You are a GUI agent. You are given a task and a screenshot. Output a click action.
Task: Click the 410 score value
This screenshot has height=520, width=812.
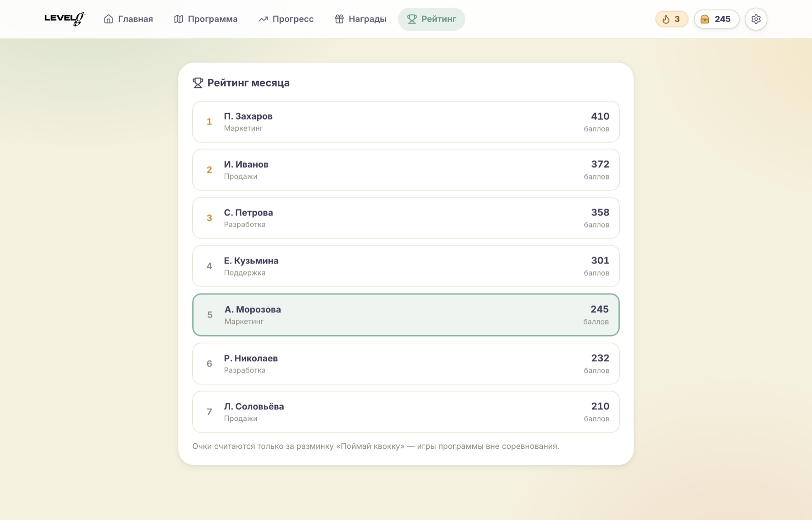click(x=600, y=116)
